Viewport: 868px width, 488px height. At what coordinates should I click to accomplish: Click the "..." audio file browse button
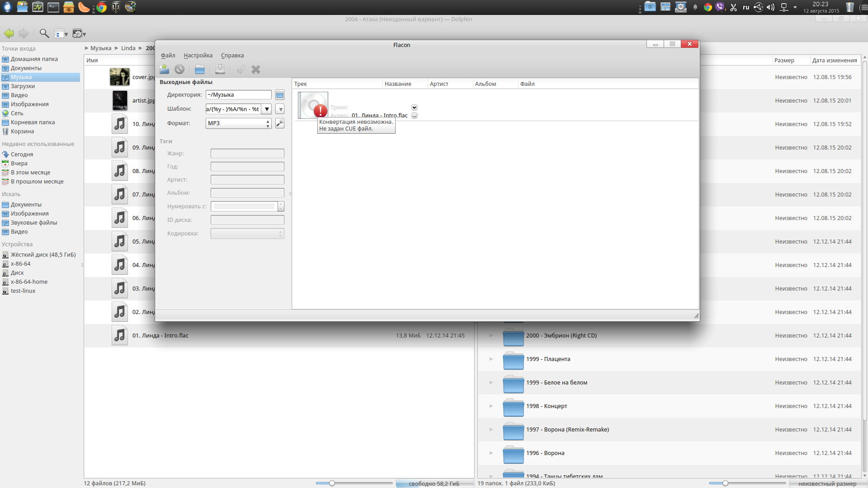pyautogui.click(x=414, y=116)
